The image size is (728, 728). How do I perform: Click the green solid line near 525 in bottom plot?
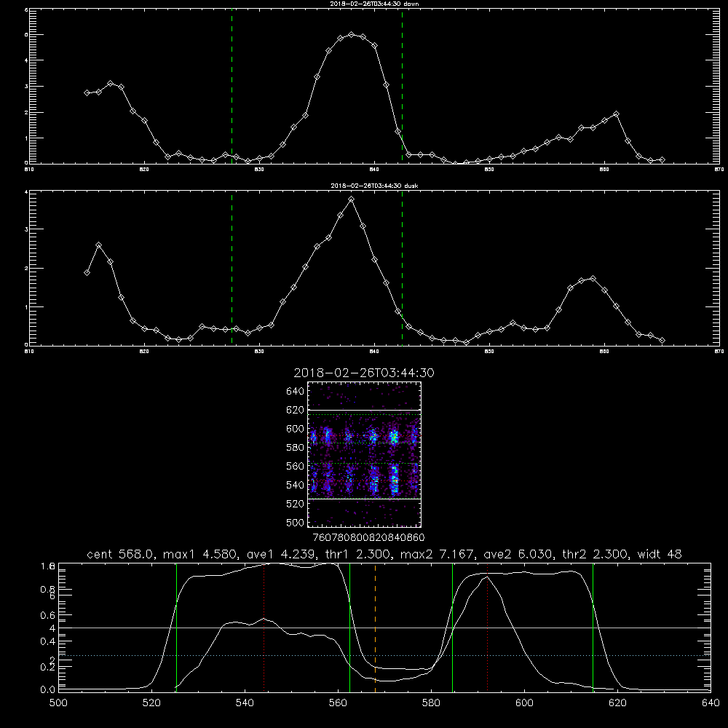tap(176, 627)
